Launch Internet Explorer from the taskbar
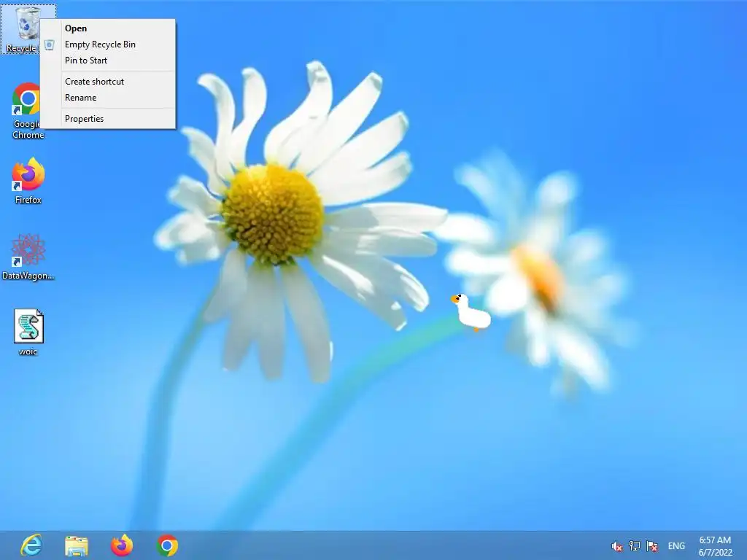 click(x=31, y=545)
